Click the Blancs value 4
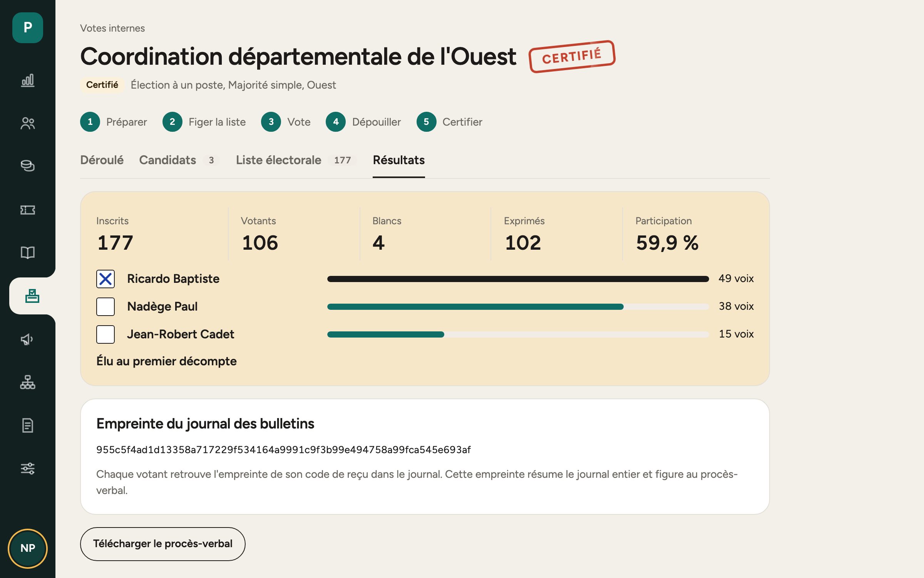The width and height of the screenshot is (924, 578). coord(378,243)
